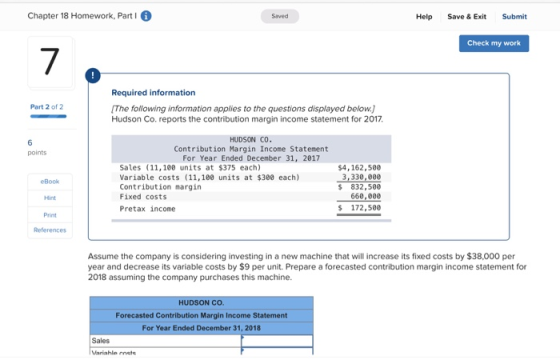Click the Sales amount input field
This screenshot has height=360, width=560.
point(277,340)
